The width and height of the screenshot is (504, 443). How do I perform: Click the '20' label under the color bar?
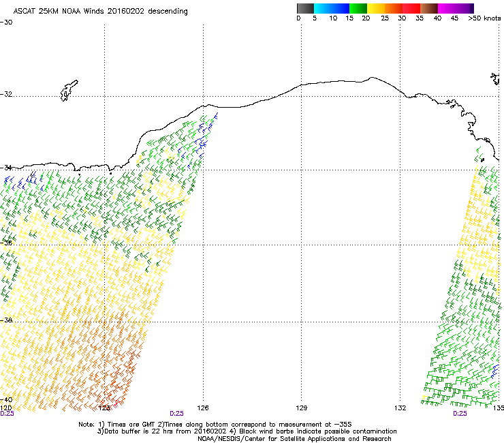pos(366,18)
